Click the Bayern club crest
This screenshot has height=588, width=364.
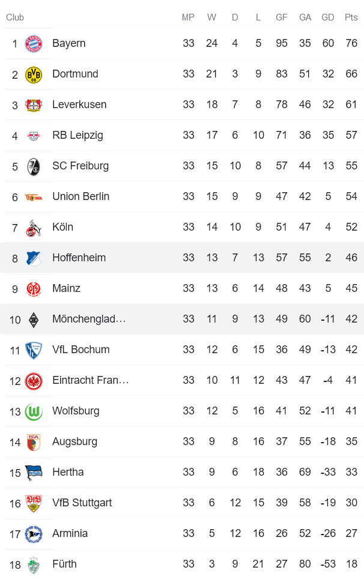(34, 43)
